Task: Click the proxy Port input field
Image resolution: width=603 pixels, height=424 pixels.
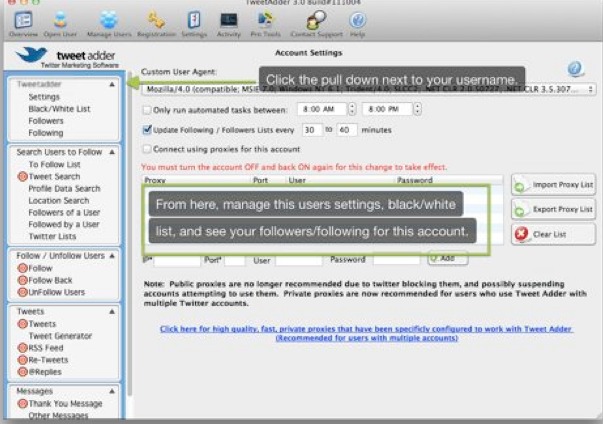Action: [235, 261]
